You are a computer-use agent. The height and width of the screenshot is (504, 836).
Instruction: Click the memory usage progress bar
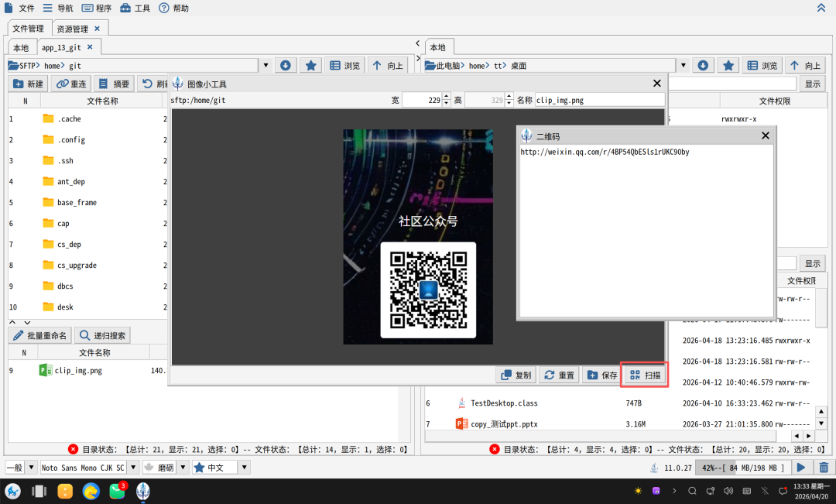pyautogui.click(x=742, y=468)
